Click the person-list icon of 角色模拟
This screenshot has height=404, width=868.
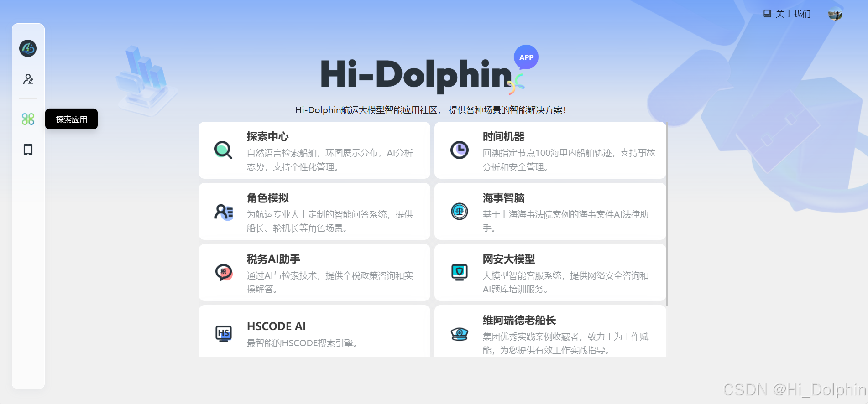pyautogui.click(x=224, y=212)
